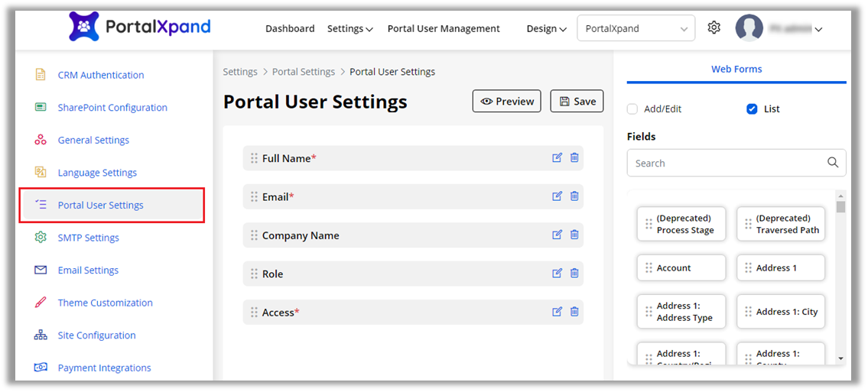Image resolution: width=868 pixels, height=392 pixels.
Task: Click the Preview button
Action: 507,102
